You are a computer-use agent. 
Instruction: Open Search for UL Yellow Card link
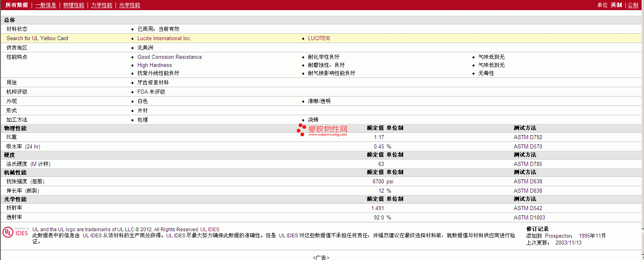(x=37, y=38)
